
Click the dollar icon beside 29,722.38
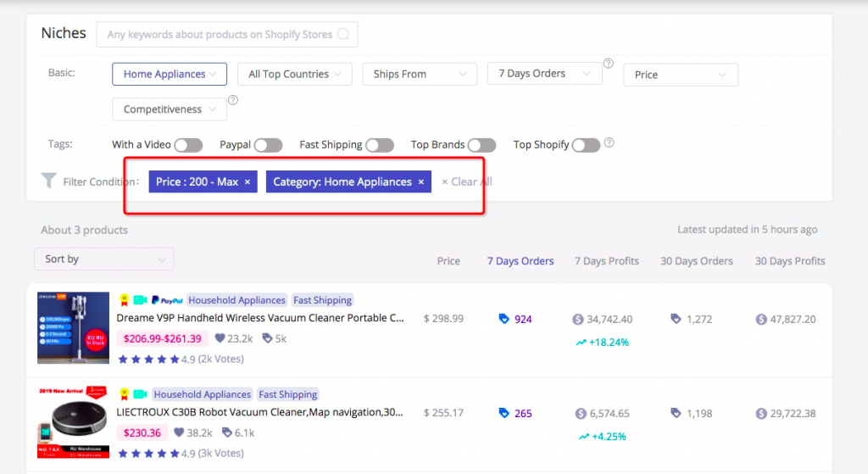(x=761, y=413)
